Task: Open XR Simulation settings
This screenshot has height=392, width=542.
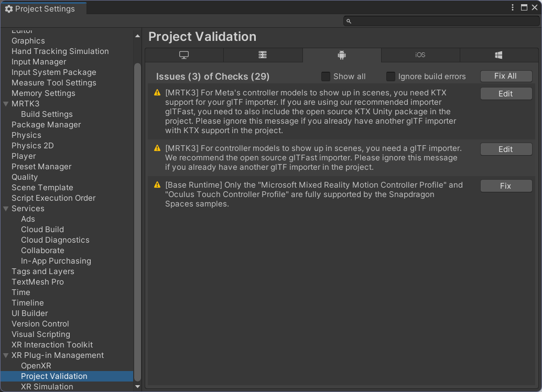Action: pyautogui.click(x=47, y=387)
